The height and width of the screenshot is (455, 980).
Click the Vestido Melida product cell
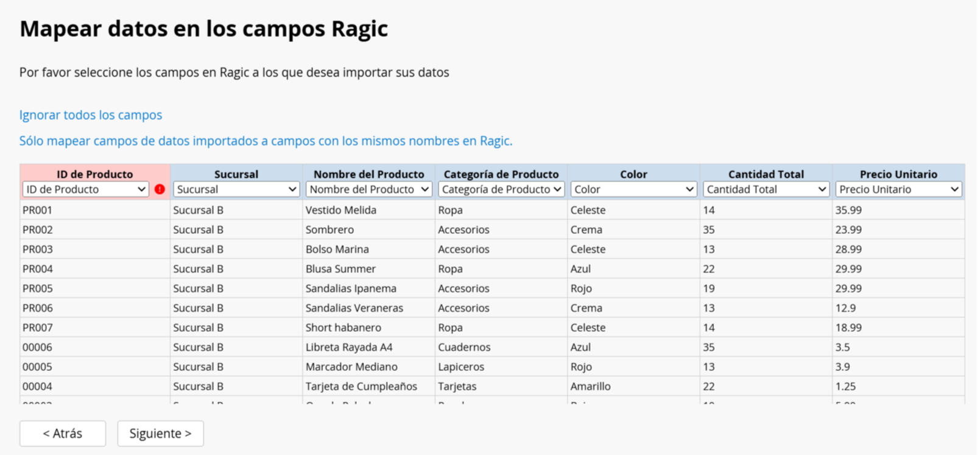(368, 210)
